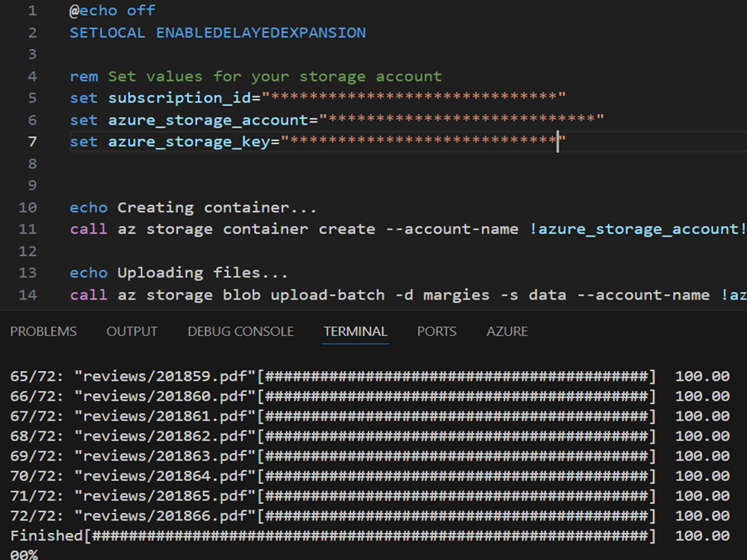The width and height of the screenshot is (747, 560).
Task: Click 'container create' in line 11
Action: click(x=300, y=229)
